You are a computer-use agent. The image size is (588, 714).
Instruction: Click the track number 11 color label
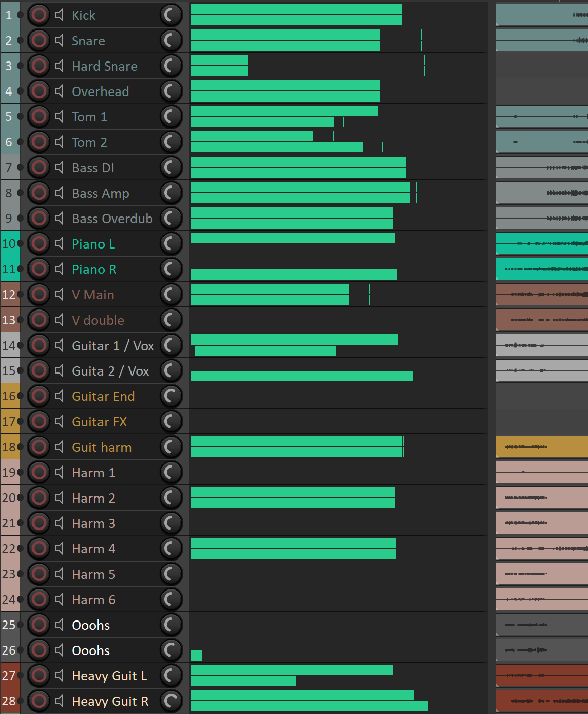[x=9, y=269]
